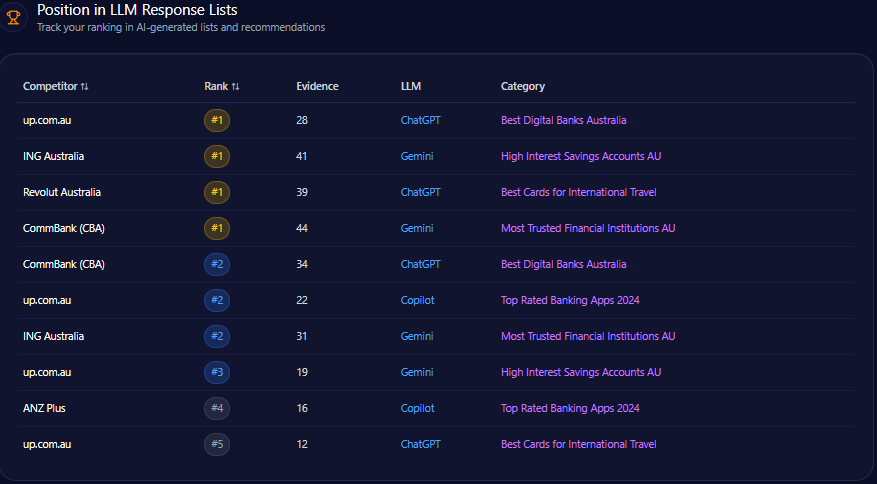Select the #5 rank badge
The width and height of the screenshot is (877, 484).
[x=217, y=444]
